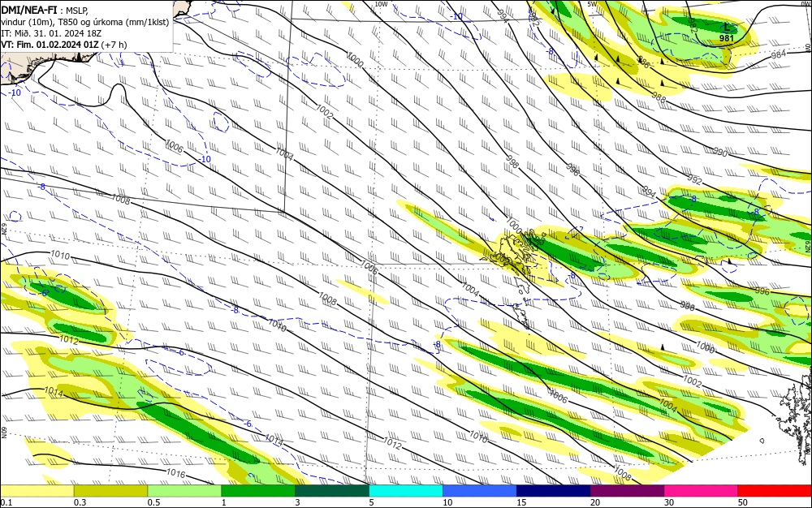Select the navy 15–20 legend swatch

(554, 491)
